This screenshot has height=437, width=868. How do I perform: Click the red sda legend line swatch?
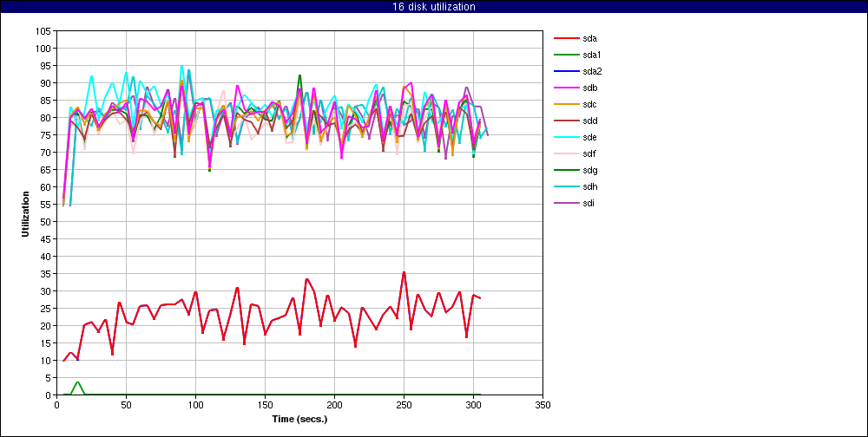tap(565, 39)
